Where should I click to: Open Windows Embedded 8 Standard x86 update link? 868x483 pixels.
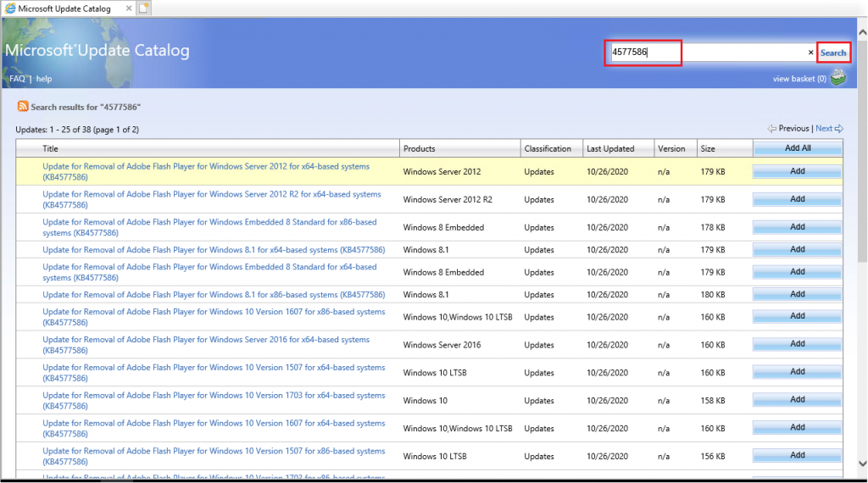pyautogui.click(x=210, y=227)
